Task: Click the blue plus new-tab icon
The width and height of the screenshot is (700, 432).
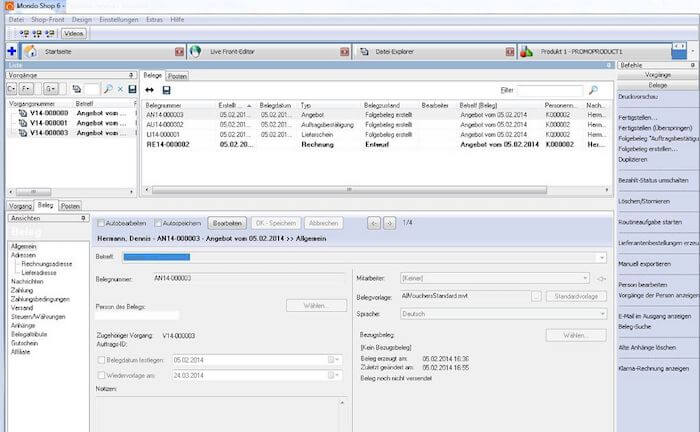Action: [12, 52]
